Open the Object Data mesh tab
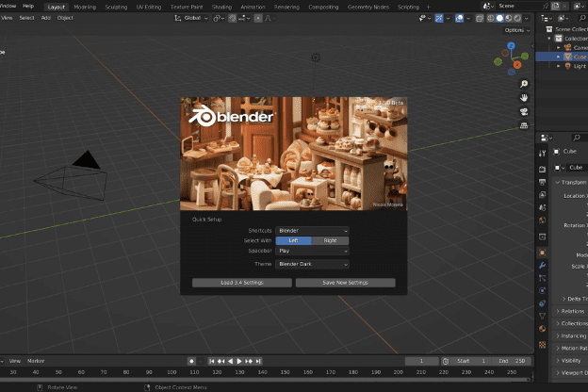The height and width of the screenshot is (392, 588). (542, 317)
